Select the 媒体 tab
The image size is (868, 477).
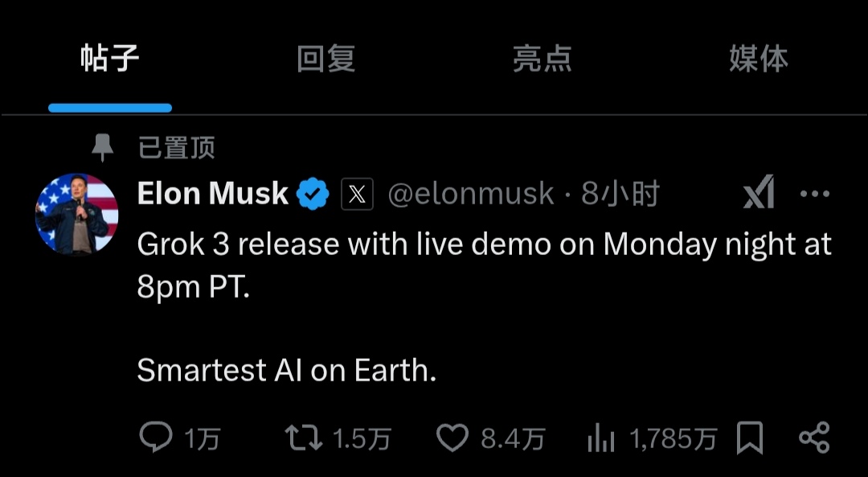click(758, 60)
